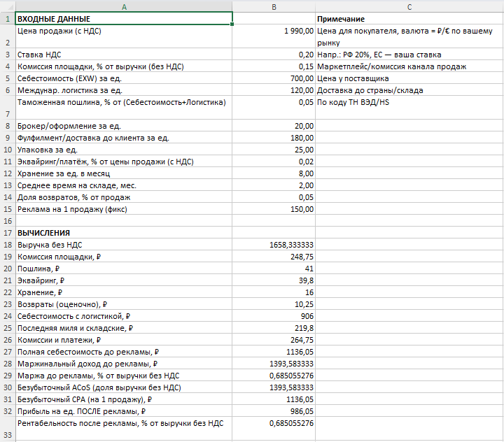Click the select-all corner triangle

[8, 7]
